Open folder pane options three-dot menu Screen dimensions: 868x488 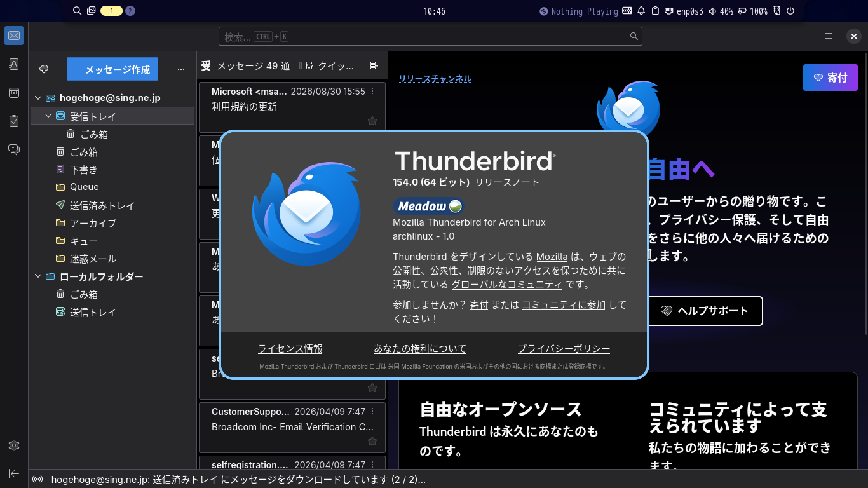tap(180, 69)
